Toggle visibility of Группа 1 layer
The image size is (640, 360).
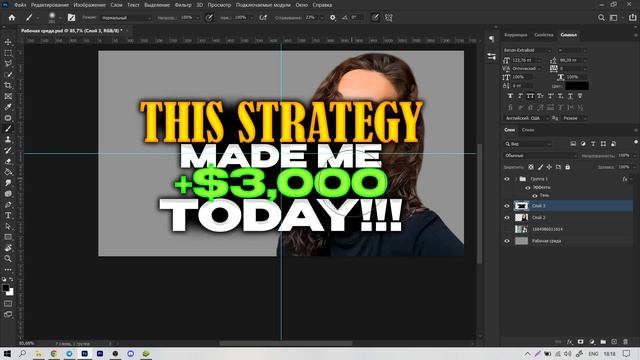point(507,179)
